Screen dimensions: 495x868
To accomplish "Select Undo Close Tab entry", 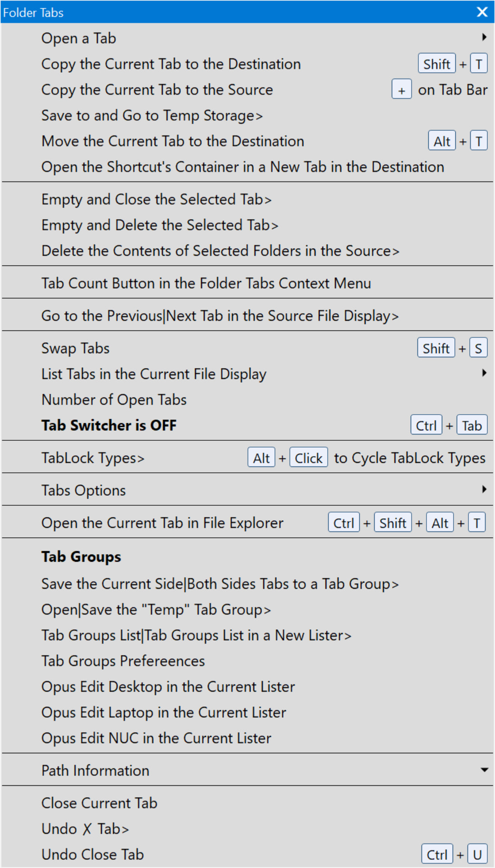I will [92, 854].
